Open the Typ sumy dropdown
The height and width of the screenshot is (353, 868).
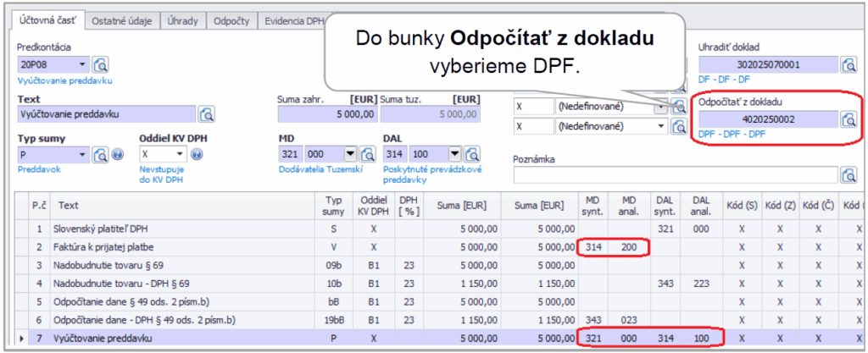coord(82,154)
